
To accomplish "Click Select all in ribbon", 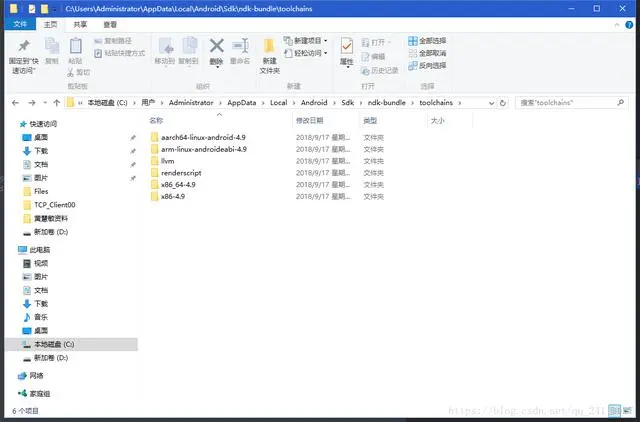I will (x=427, y=41).
